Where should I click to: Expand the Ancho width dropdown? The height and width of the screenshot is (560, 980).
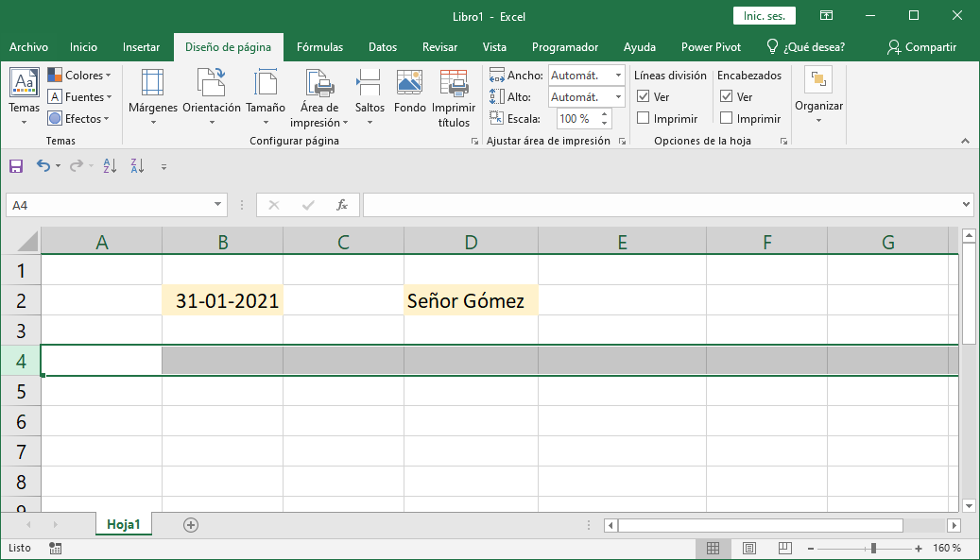pos(618,76)
